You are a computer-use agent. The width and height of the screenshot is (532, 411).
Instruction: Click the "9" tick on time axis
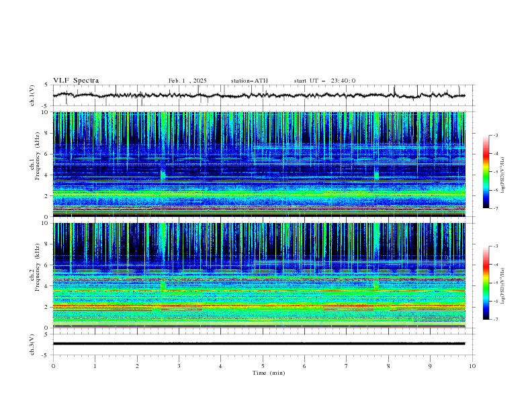click(x=430, y=366)
